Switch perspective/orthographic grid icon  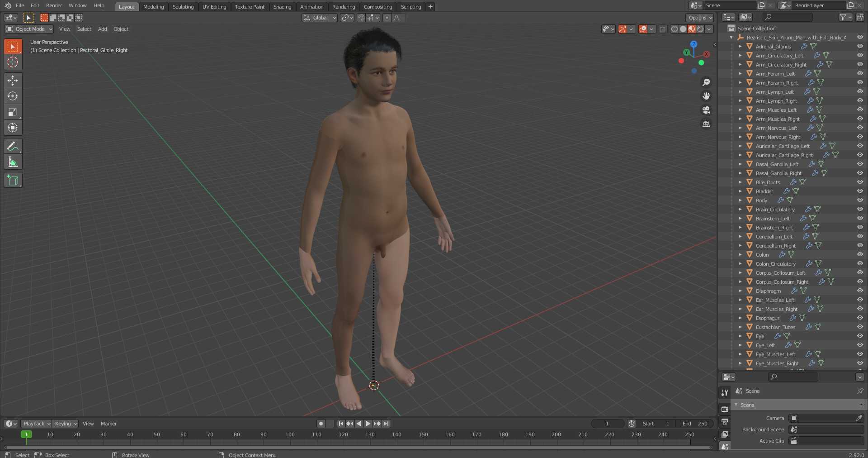coord(706,124)
